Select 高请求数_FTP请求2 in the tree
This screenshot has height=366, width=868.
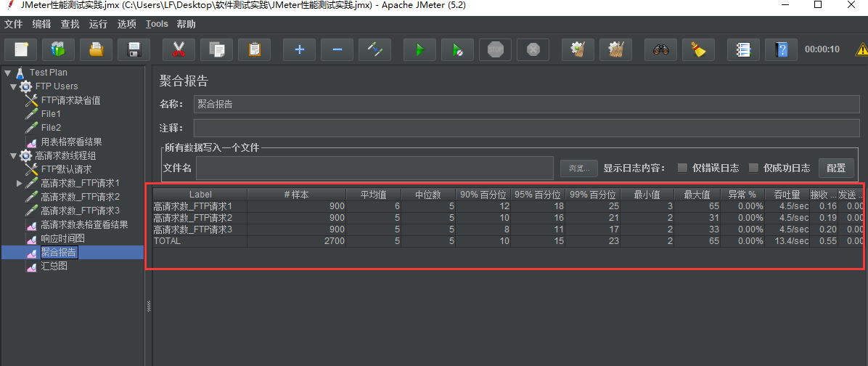pos(81,197)
